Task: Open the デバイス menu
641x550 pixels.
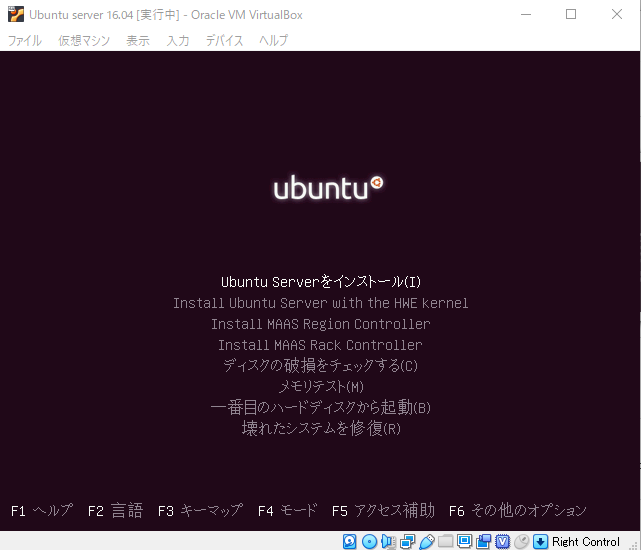Action: coord(224,40)
